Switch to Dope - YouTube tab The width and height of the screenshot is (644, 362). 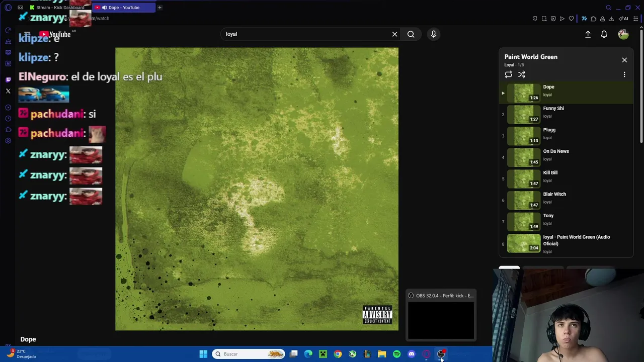pos(123,8)
